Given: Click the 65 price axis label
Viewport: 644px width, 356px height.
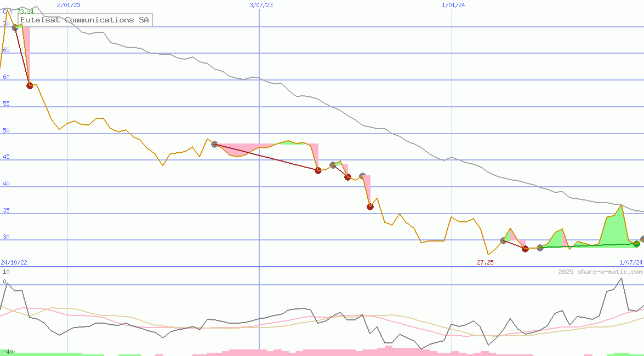Looking at the screenshot, I should pos(6,50).
